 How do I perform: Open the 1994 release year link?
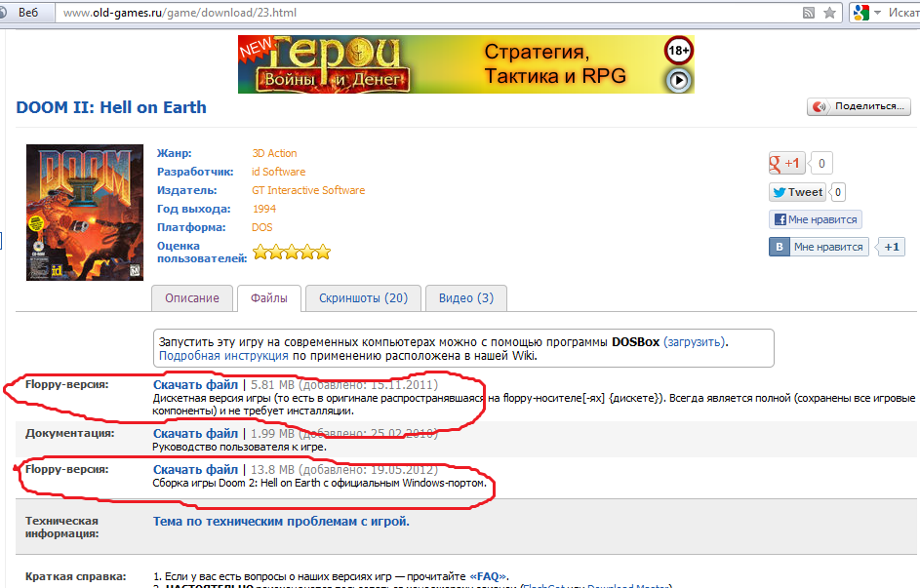pyautogui.click(x=264, y=209)
